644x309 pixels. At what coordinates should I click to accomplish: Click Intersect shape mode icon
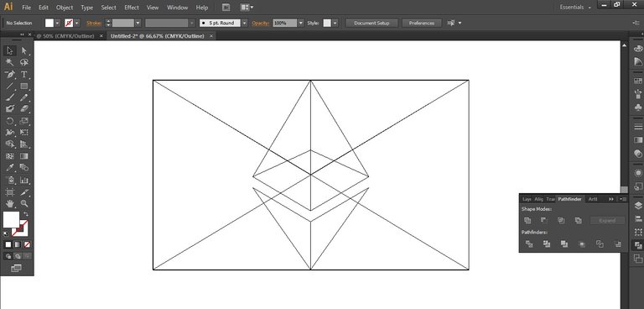(x=561, y=221)
